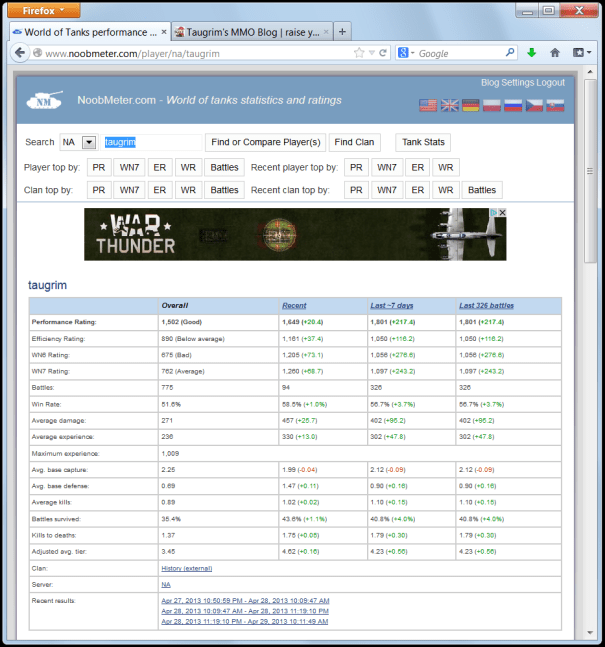The width and height of the screenshot is (605, 647).
Task: Sort Recent player top by WR
Action: 446,168
